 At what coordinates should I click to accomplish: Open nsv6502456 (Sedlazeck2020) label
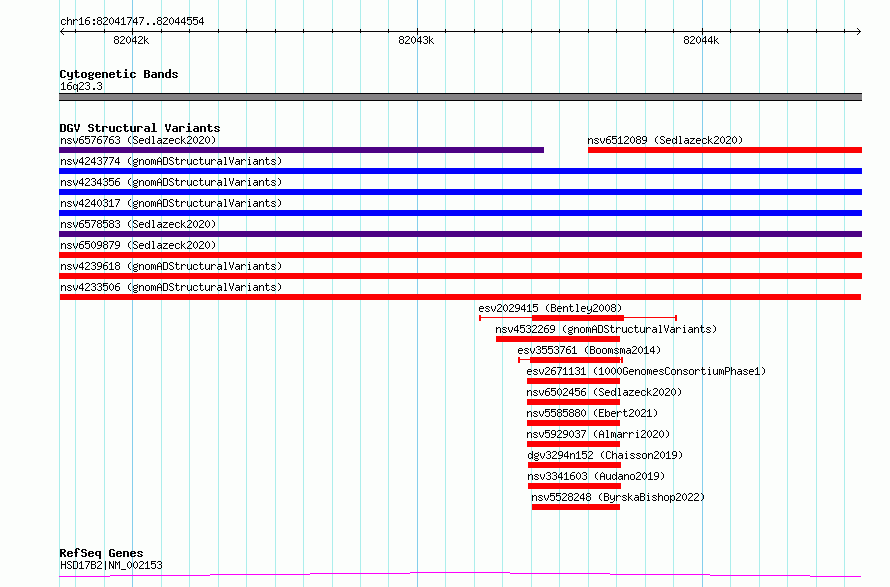(x=604, y=392)
